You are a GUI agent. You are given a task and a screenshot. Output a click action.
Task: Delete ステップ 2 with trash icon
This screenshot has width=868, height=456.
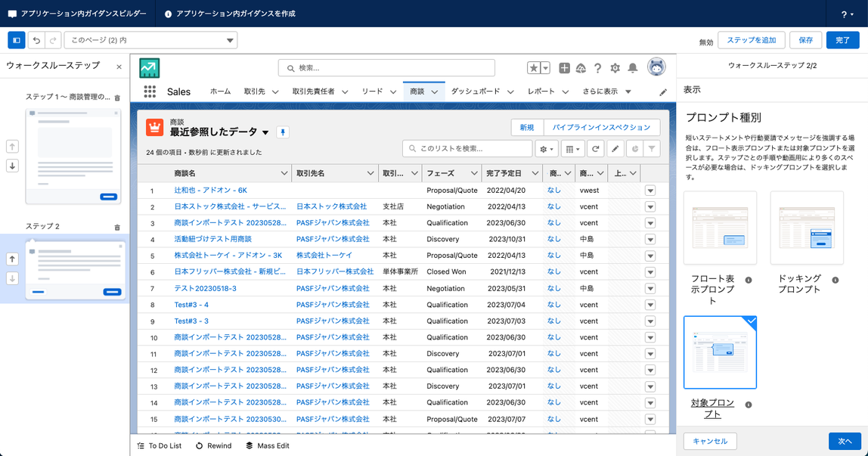[117, 227]
